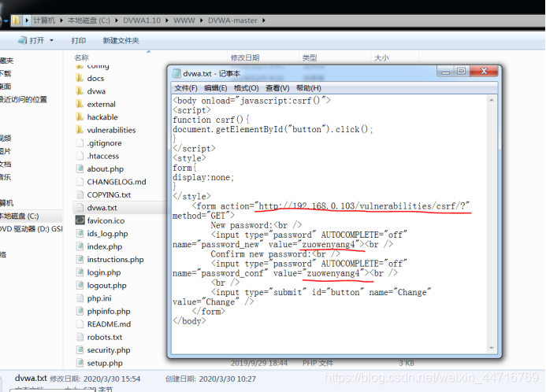
Task: Open the docs folder icon
Action: (80, 78)
